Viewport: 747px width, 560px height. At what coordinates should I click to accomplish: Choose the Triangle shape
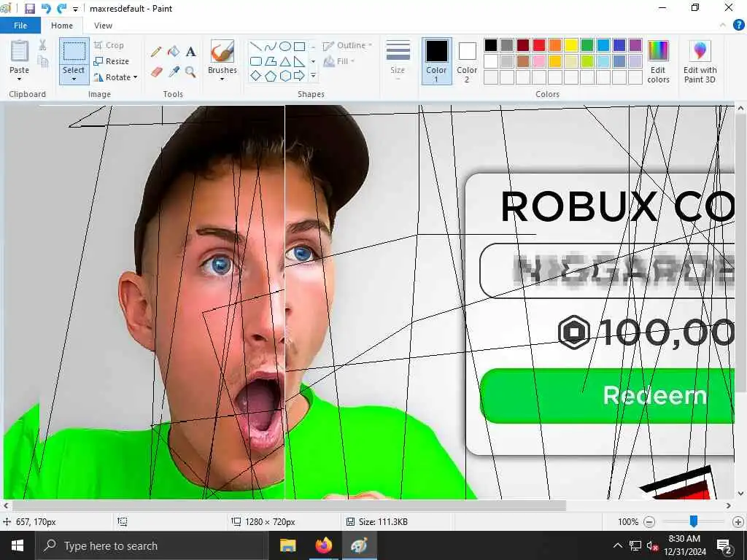(285, 61)
